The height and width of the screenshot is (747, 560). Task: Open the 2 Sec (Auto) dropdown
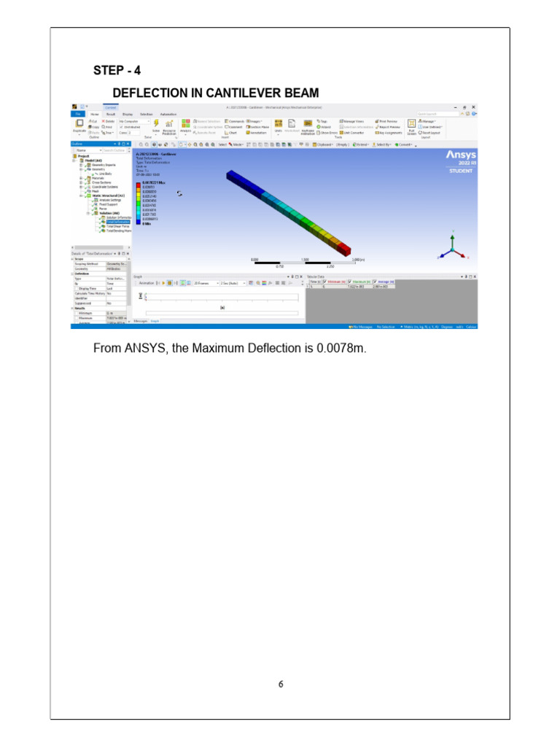233,283
